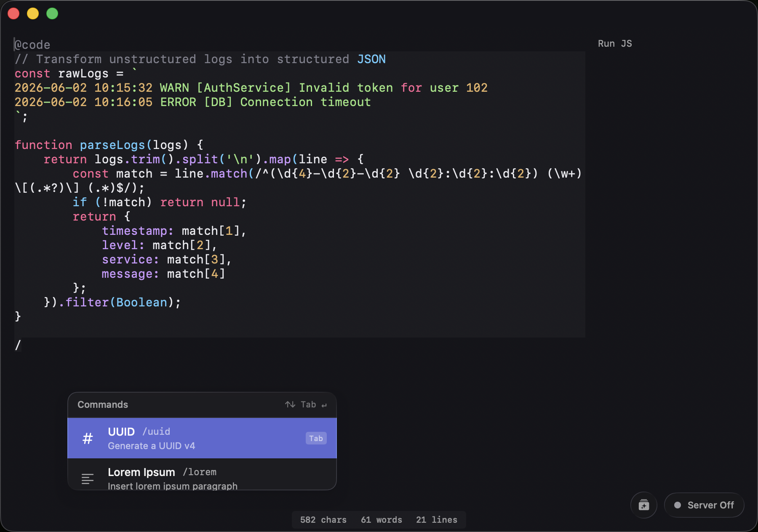The width and height of the screenshot is (758, 532).
Task: Click the /uuid shortcut text
Action: (156, 431)
